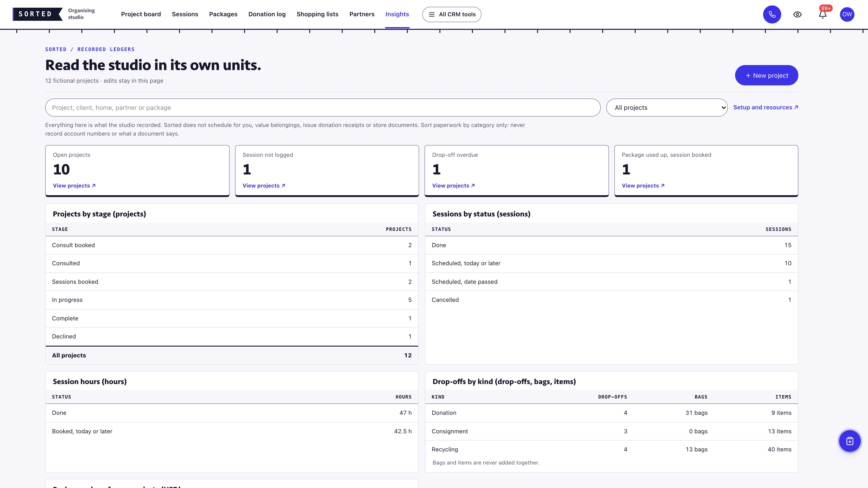The image size is (868, 488).
Task: Click the Donation drop-off row
Action: (611, 413)
